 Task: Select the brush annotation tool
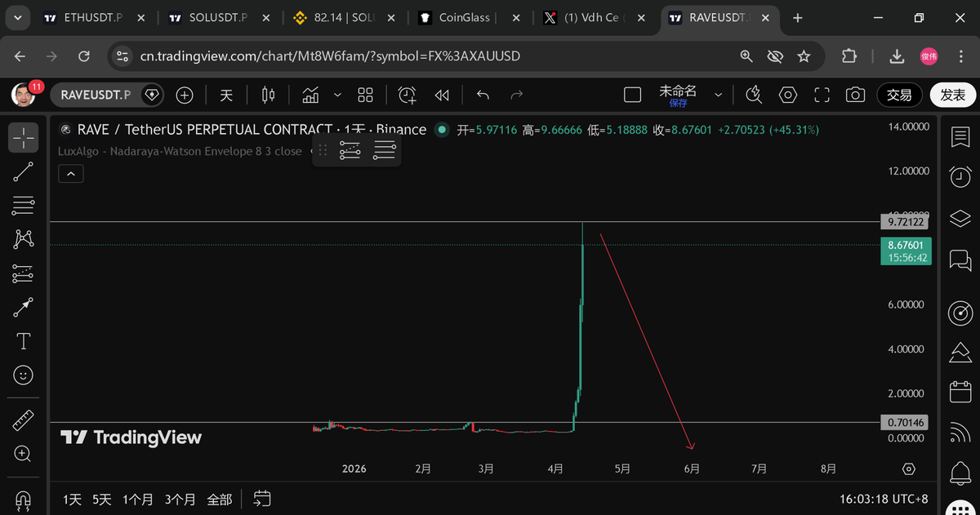[x=24, y=308]
